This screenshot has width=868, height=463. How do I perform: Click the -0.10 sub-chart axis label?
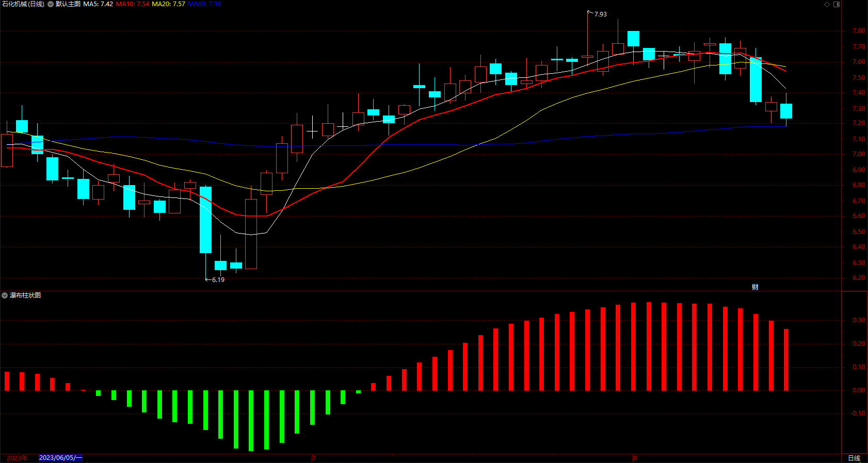tap(858, 414)
